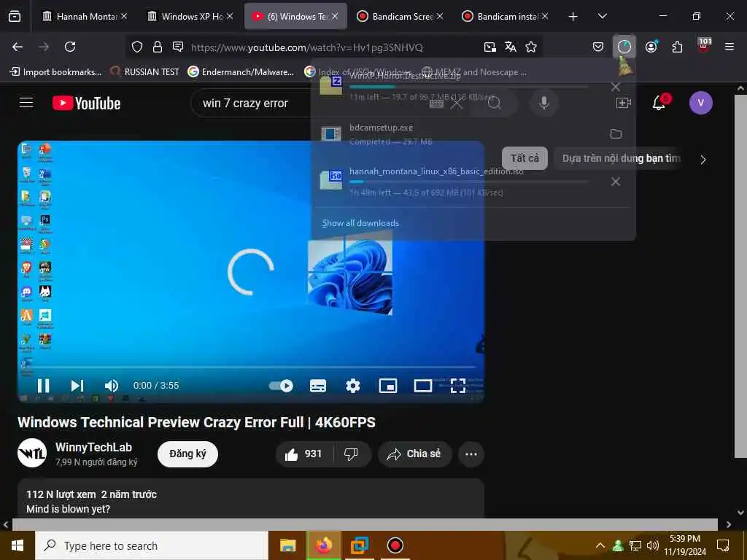
Task: Reload the current page
Action: 70,47
